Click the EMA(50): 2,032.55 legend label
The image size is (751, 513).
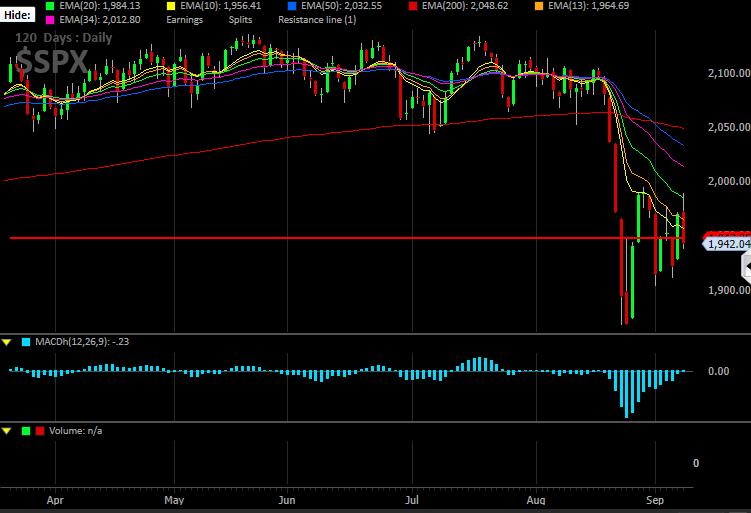point(341,6)
